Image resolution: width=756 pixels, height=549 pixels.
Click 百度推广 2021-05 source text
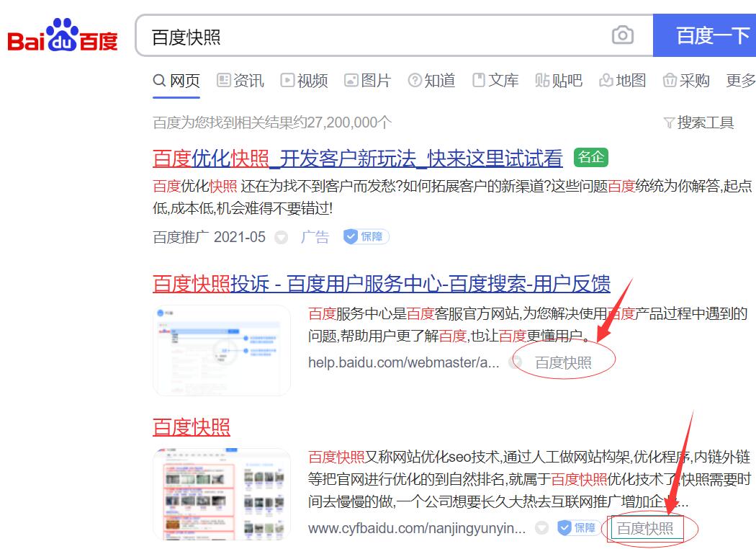[x=209, y=237]
